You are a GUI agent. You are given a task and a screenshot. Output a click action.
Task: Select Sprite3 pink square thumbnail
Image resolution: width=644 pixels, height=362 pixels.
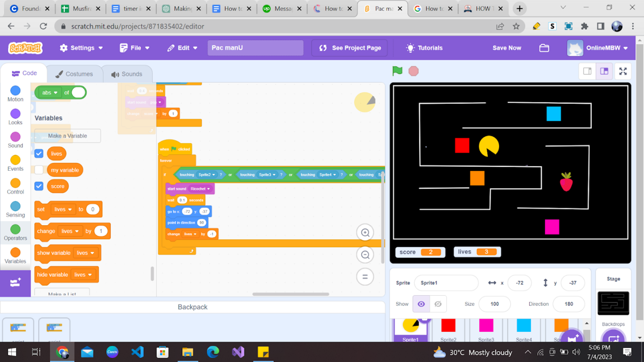486,330
